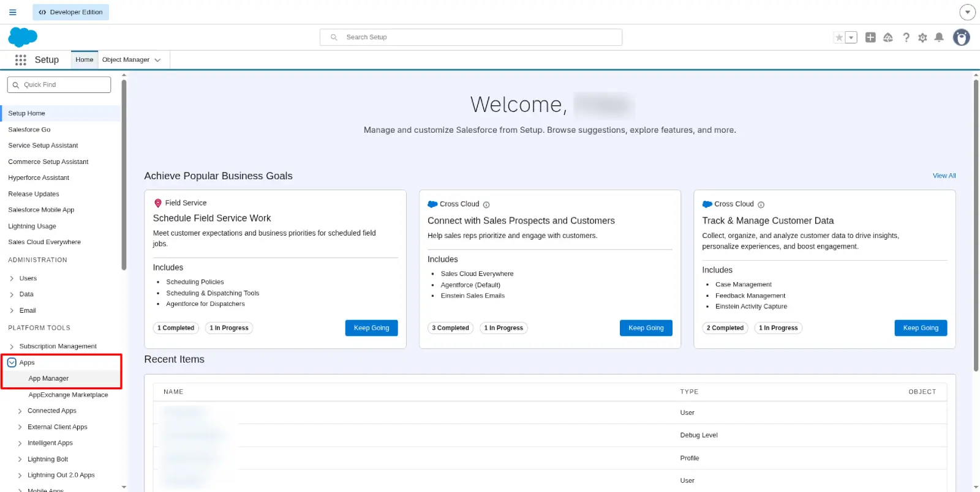Open Salesforce Go in the sidebar
Image resolution: width=980 pixels, height=492 pixels.
pyautogui.click(x=29, y=130)
